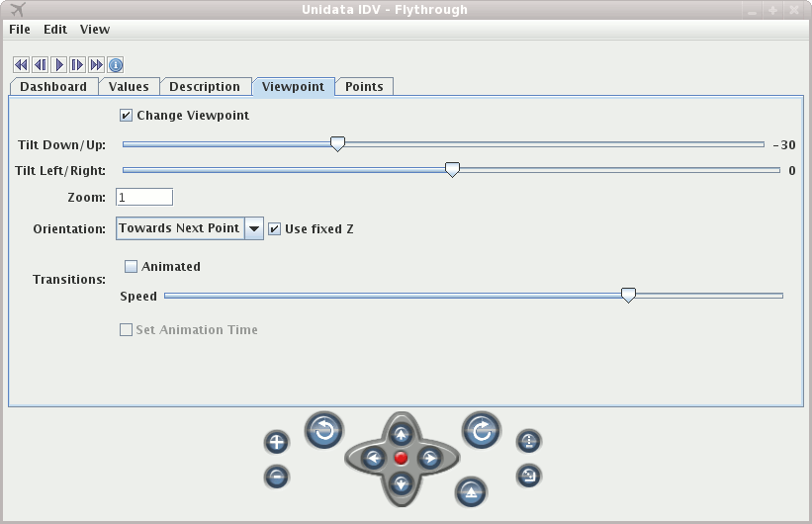Enable Animated transitions checkbox
Image resolution: width=812 pixels, height=524 pixels.
131,267
